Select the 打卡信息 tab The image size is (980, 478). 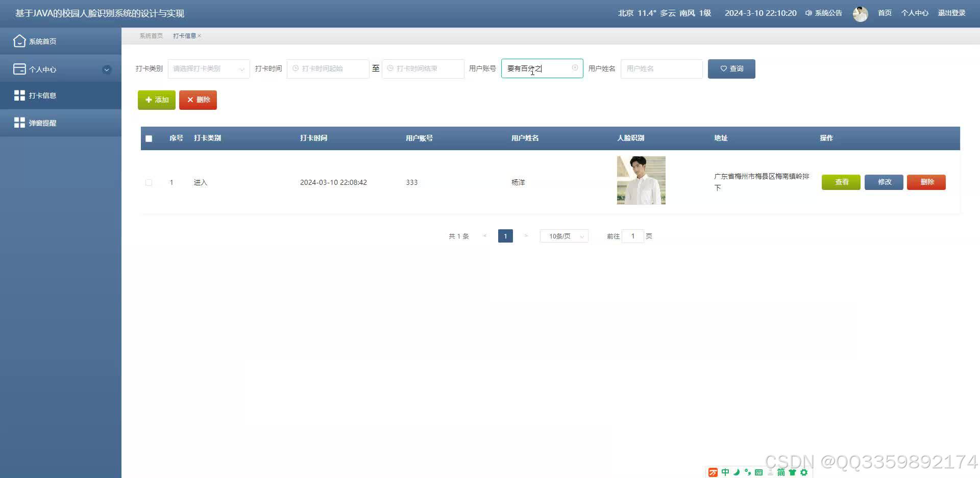pos(184,36)
